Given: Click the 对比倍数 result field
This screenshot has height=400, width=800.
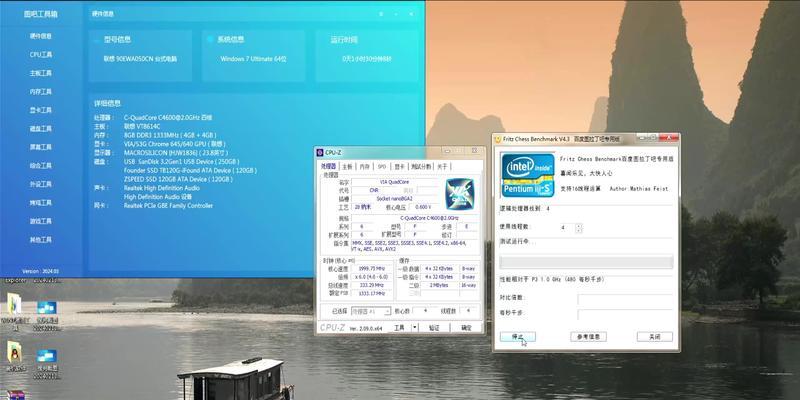Looking at the screenshot, I should tap(625, 298).
